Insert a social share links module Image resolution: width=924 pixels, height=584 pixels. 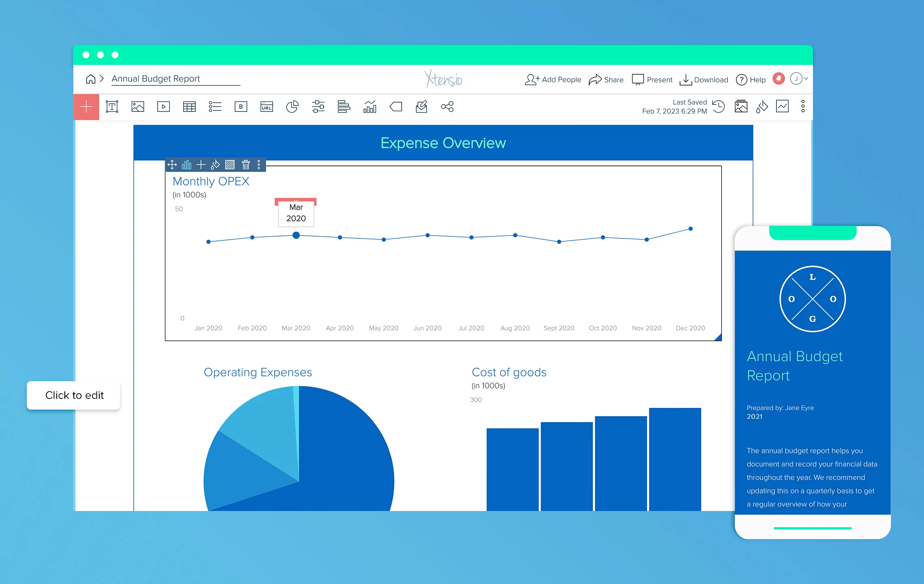click(x=447, y=107)
